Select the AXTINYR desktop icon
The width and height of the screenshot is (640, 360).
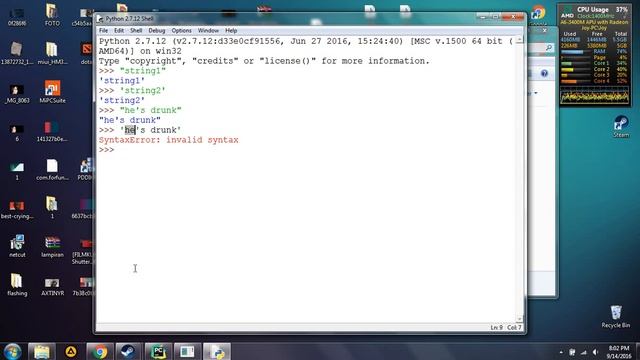[52, 287]
